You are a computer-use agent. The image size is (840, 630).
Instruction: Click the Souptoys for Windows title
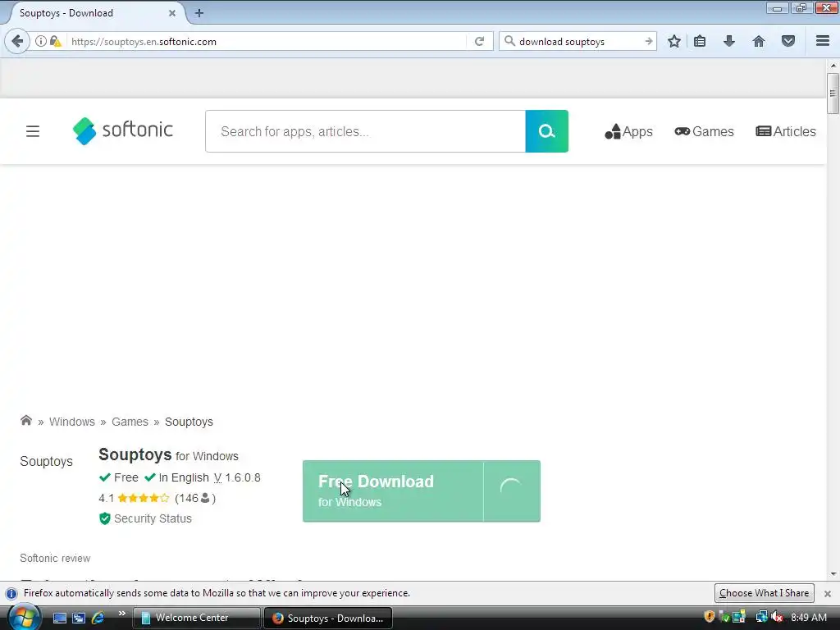(168, 454)
